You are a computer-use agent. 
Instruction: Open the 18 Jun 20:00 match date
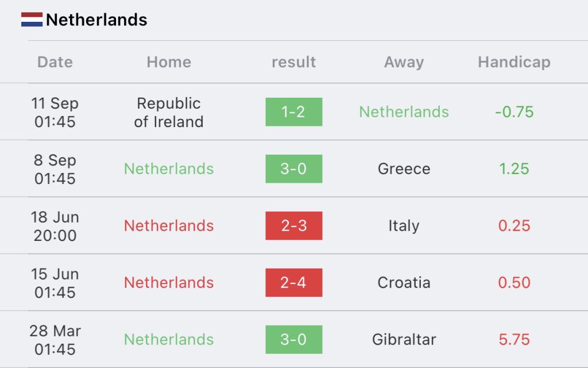click(x=55, y=226)
